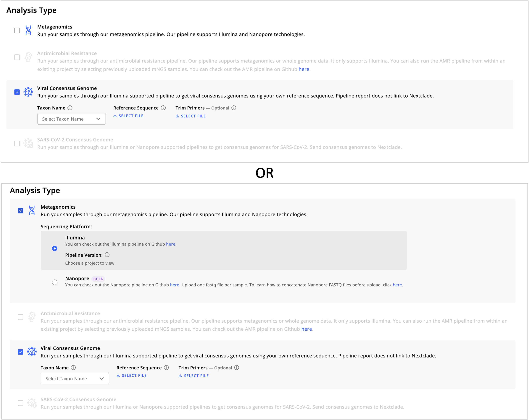Open Illumina pipeline Github 'here' link

[x=170, y=244]
